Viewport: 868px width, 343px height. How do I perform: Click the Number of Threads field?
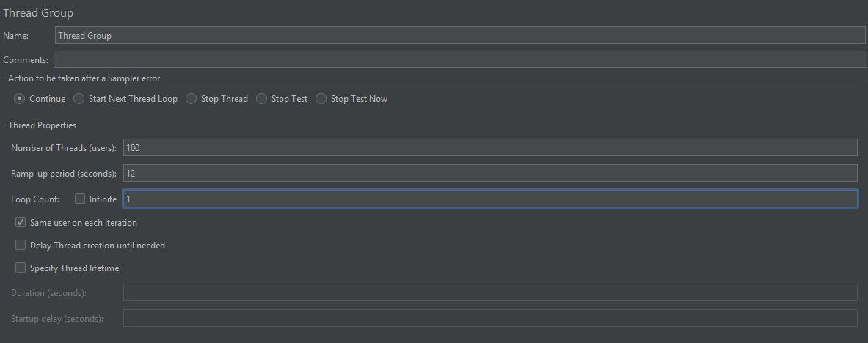[x=490, y=148]
